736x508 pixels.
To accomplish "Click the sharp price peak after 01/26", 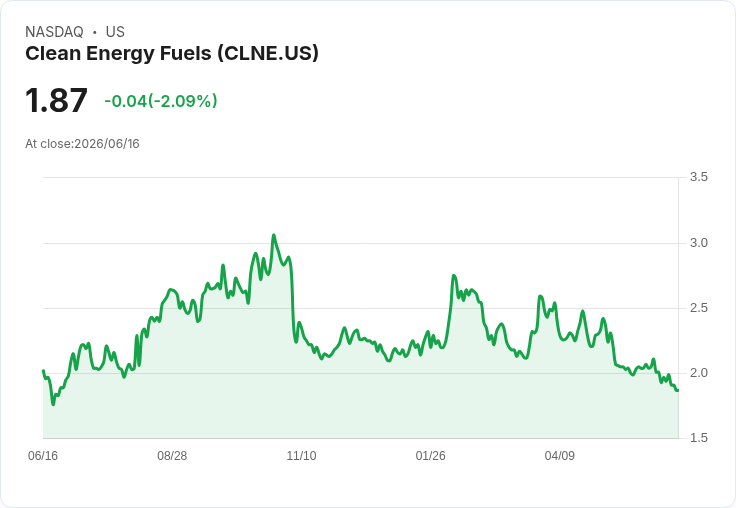I will [x=453, y=276].
